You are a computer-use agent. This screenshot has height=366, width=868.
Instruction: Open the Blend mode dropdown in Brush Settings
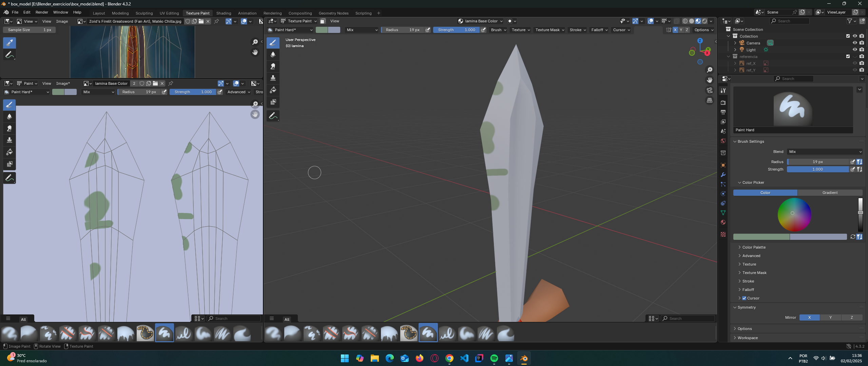click(x=825, y=152)
